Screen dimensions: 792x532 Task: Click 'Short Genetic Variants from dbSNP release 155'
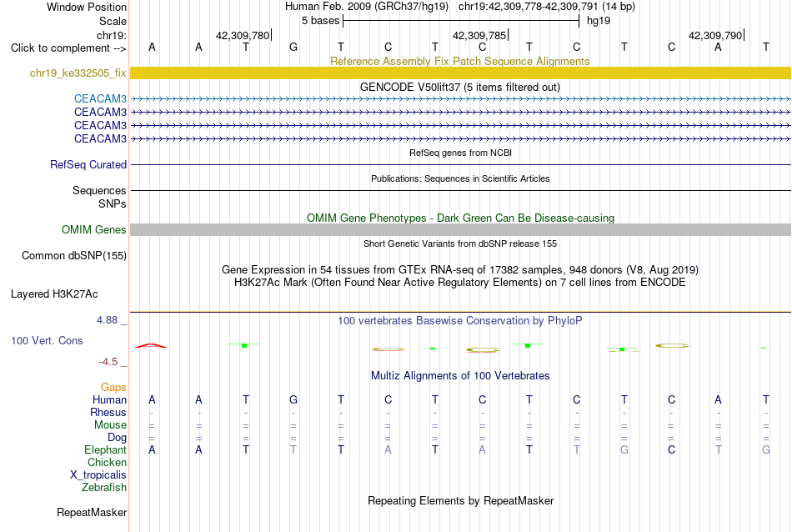coord(460,243)
